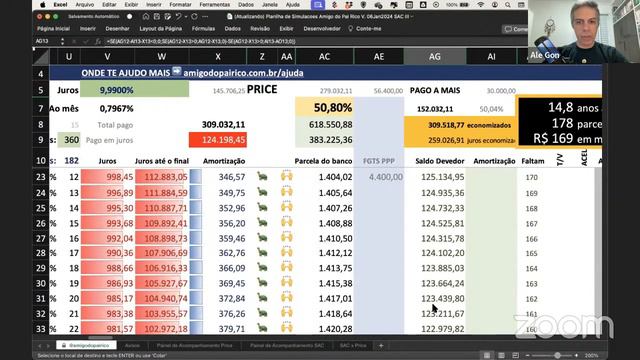Screen dimensions: 640x360
Task: Open the @amigodopairico sheet tab
Action: (x=86, y=345)
